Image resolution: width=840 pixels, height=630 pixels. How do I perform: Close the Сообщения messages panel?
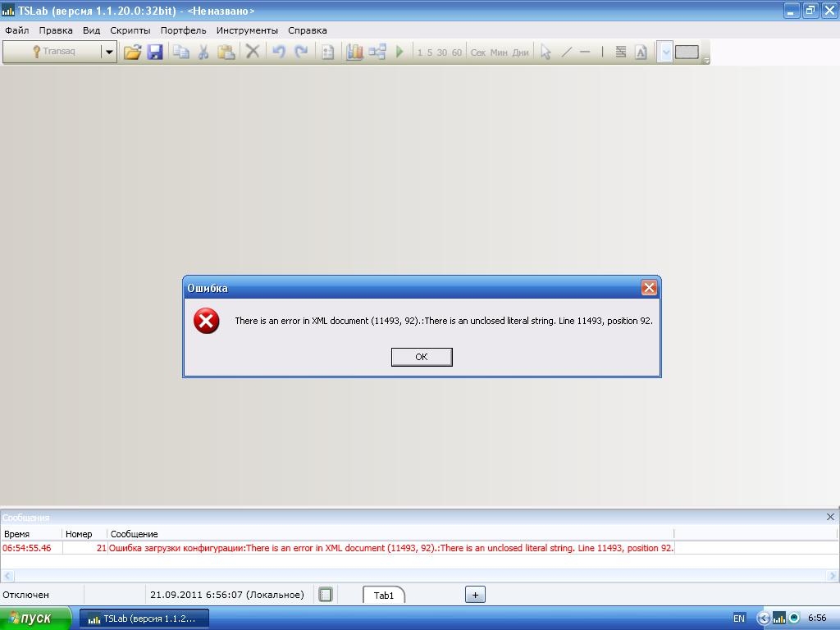coord(830,517)
